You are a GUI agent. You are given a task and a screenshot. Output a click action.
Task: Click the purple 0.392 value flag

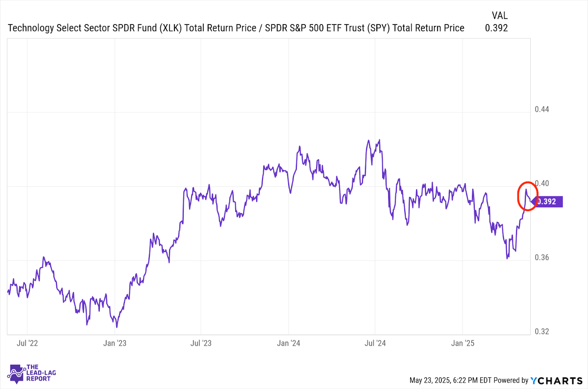click(x=547, y=201)
